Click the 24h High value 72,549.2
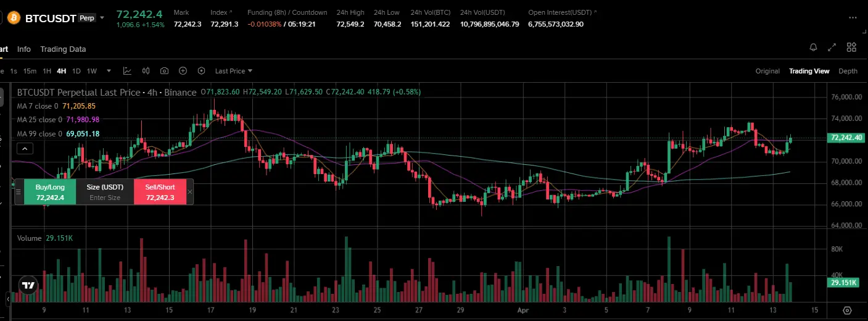This screenshot has height=321, width=868. tap(350, 24)
